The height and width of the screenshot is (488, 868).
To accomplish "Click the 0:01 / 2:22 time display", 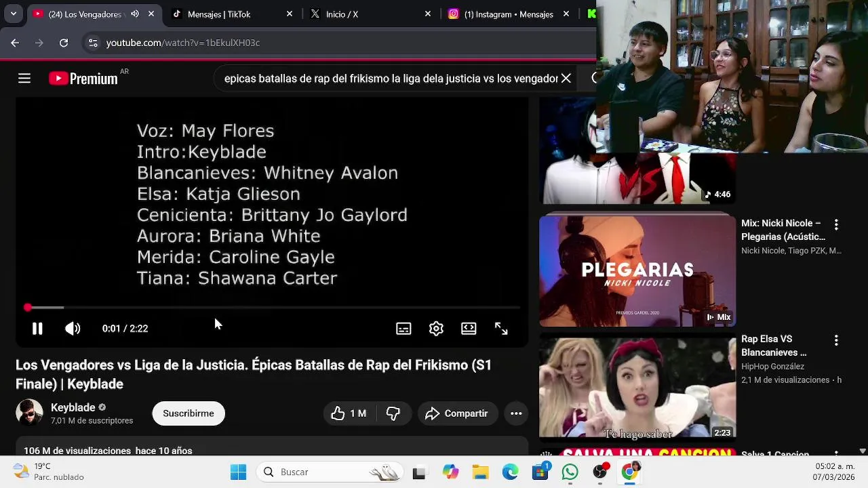I will (125, 329).
